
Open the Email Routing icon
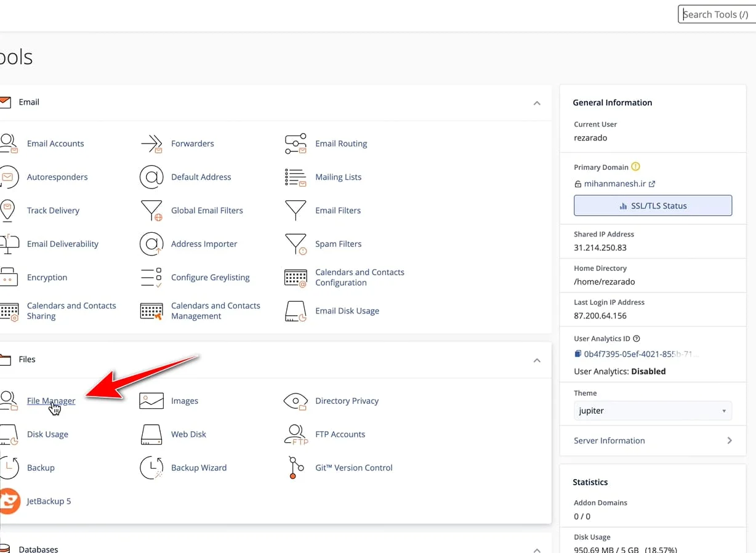coord(296,143)
